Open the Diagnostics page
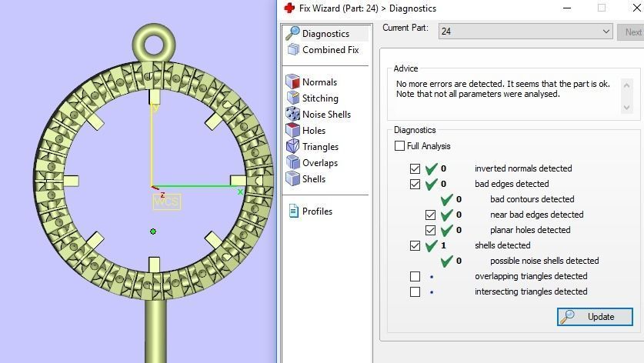 point(325,34)
